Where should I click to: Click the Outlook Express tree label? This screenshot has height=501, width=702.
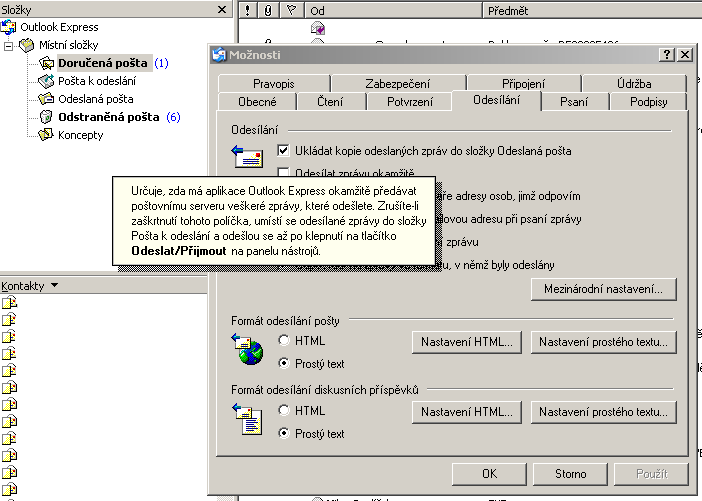(59, 27)
